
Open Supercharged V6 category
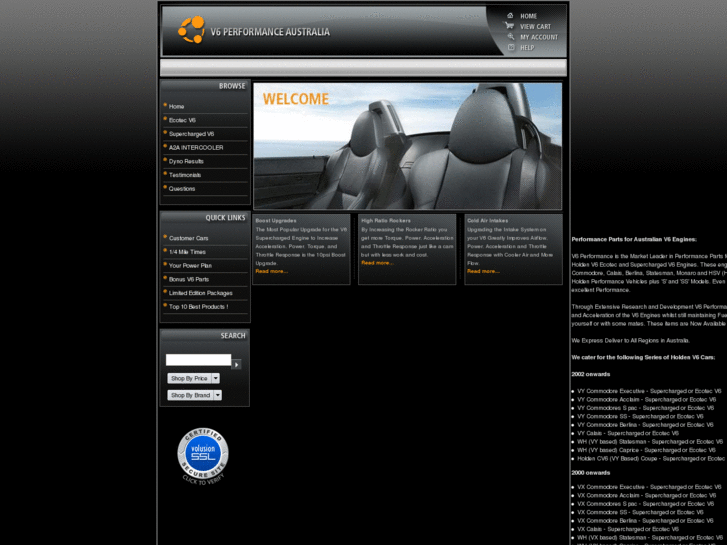pos(191,134)
